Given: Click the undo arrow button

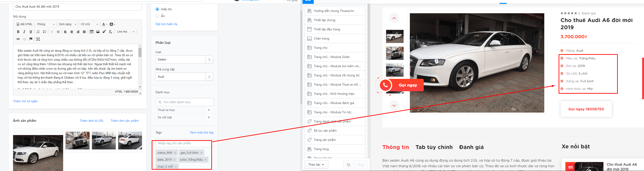Looking at the screenshot, I should pos(348,165).
